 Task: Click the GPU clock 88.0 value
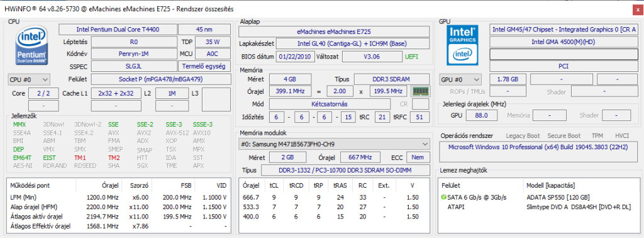[x=480, y=116]
